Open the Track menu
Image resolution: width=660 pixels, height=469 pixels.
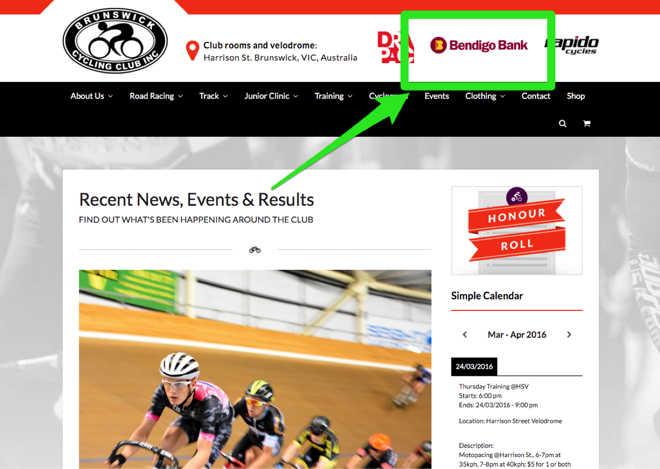pyautogui.click(x=213, y=96)
